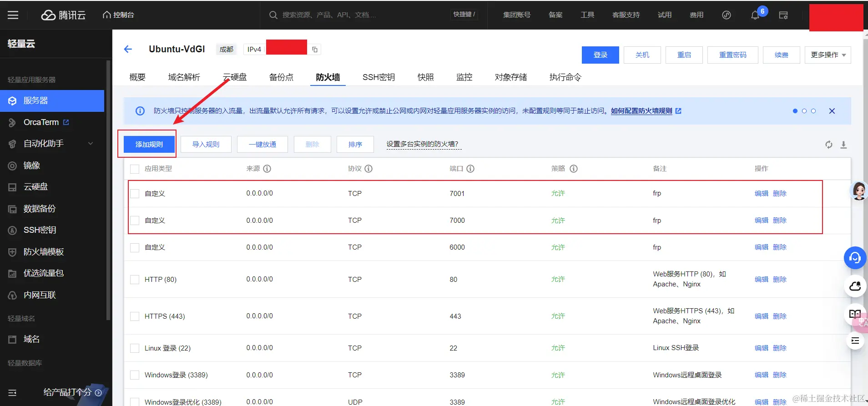Go back with the blue arrow
This screenshot has width=868, height=406.
coord(128,49)
